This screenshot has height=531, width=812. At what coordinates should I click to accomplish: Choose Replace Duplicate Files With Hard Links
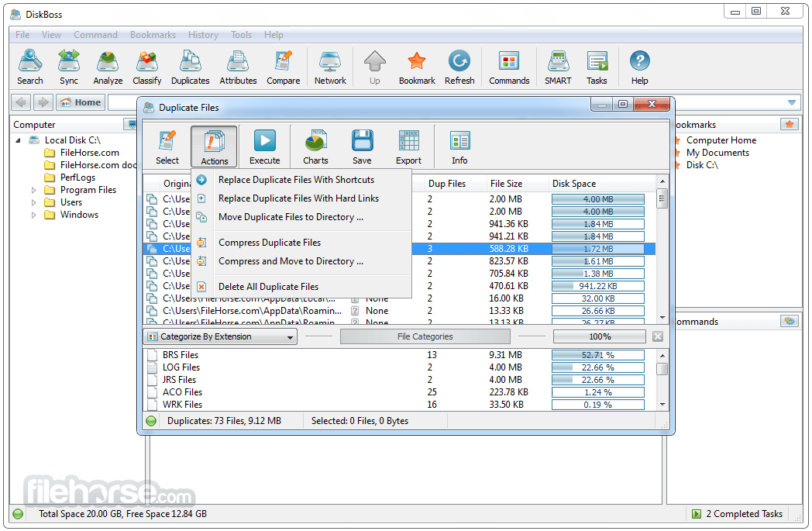click(x=301, y=198)
